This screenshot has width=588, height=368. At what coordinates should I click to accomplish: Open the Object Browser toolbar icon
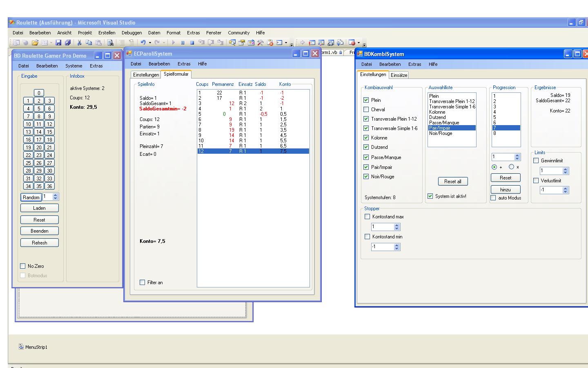[251, 43]
